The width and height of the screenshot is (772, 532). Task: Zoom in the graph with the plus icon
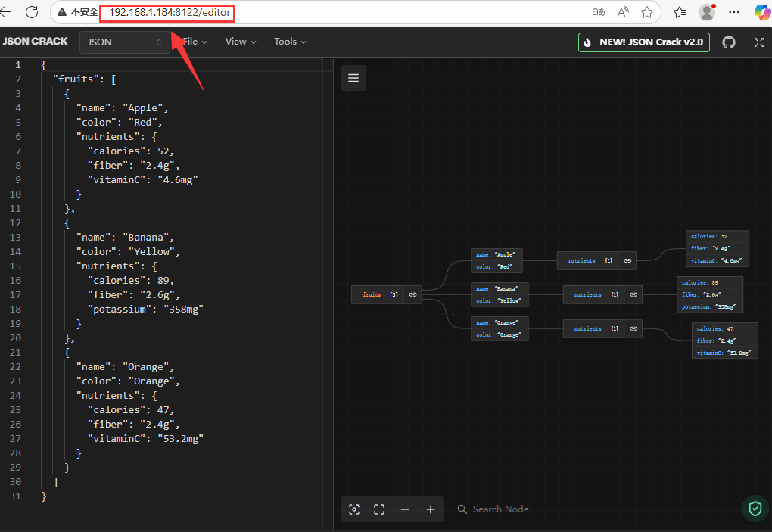point(431,509)
